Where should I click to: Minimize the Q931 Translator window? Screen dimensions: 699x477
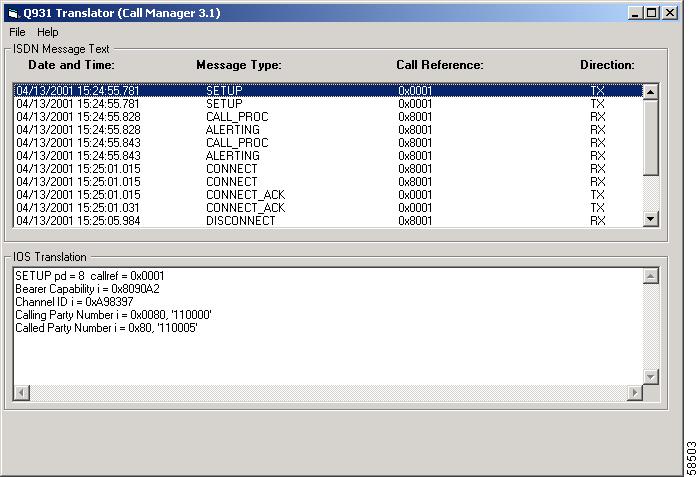pos(635,13)
